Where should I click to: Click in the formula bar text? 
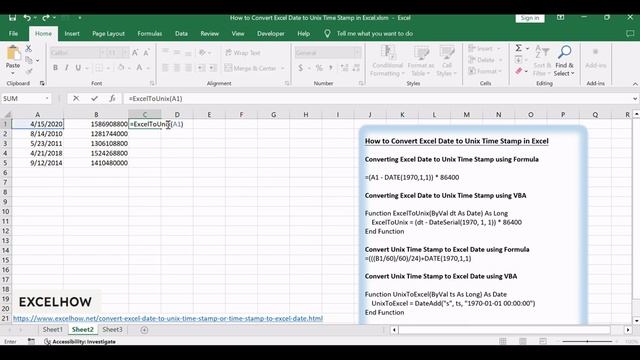[x=155, y=99]
